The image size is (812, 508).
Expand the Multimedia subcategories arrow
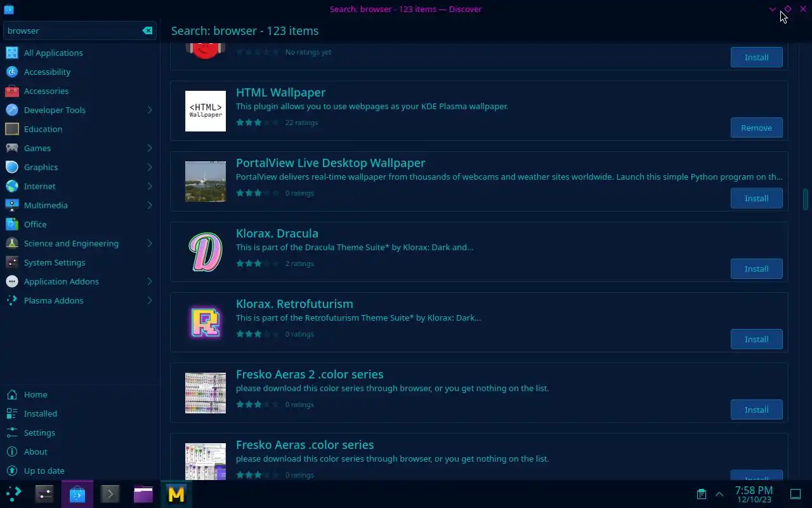[150, 205]
